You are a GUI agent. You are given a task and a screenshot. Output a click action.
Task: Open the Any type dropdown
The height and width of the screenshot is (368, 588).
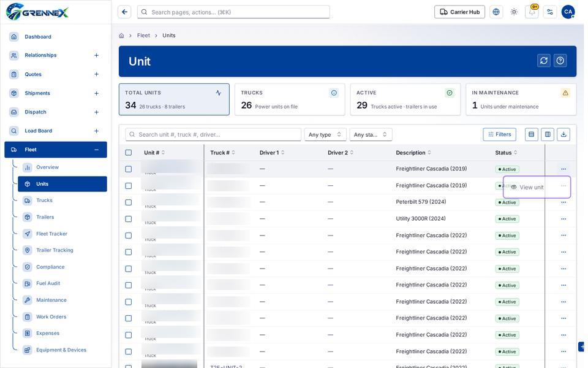(x=325, y=134)
